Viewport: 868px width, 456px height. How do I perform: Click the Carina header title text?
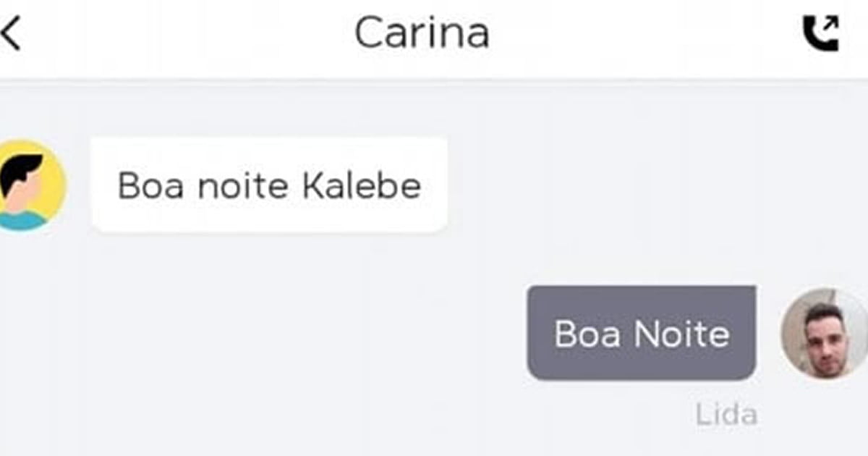[422, 33]
